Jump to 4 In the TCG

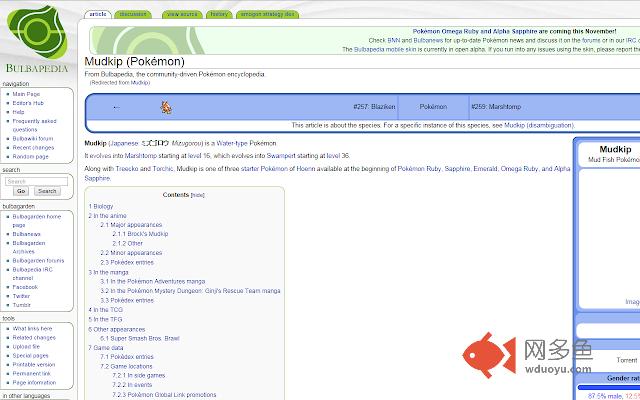coord(105,310)
